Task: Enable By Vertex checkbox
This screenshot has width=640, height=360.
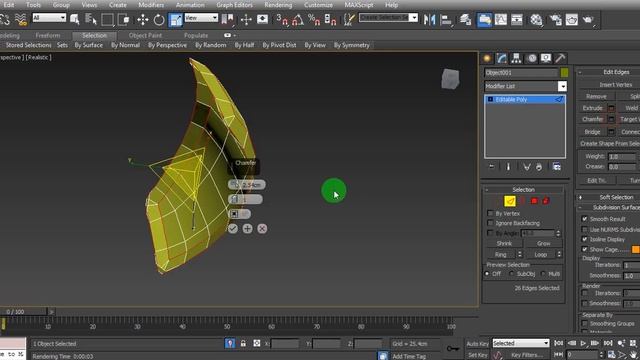Action: tap(490, 213)
